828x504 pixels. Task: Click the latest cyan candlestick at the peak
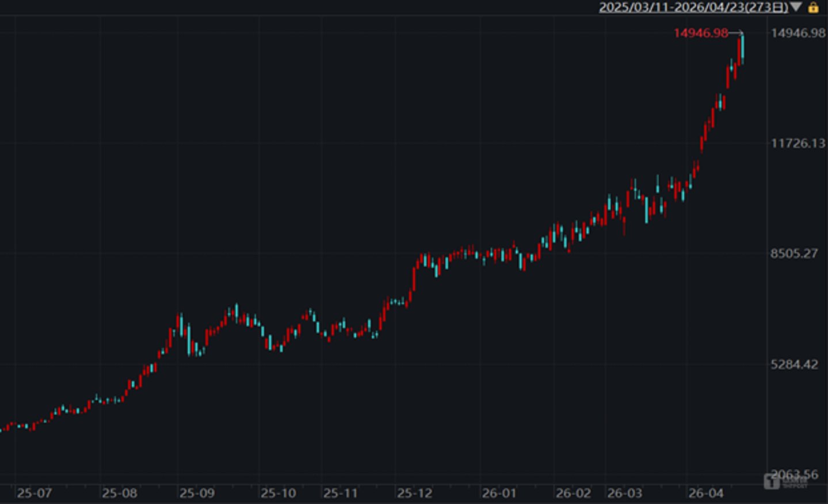(743, 48)
